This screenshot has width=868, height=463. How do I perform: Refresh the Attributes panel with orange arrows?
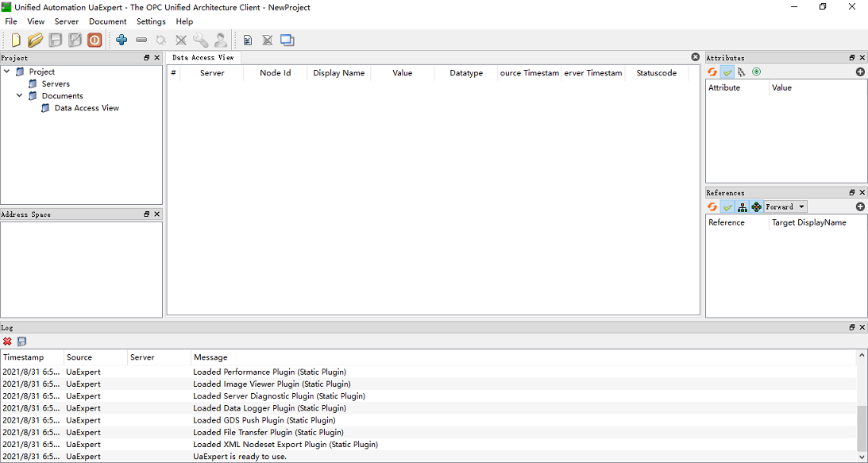tap(712, 72)
